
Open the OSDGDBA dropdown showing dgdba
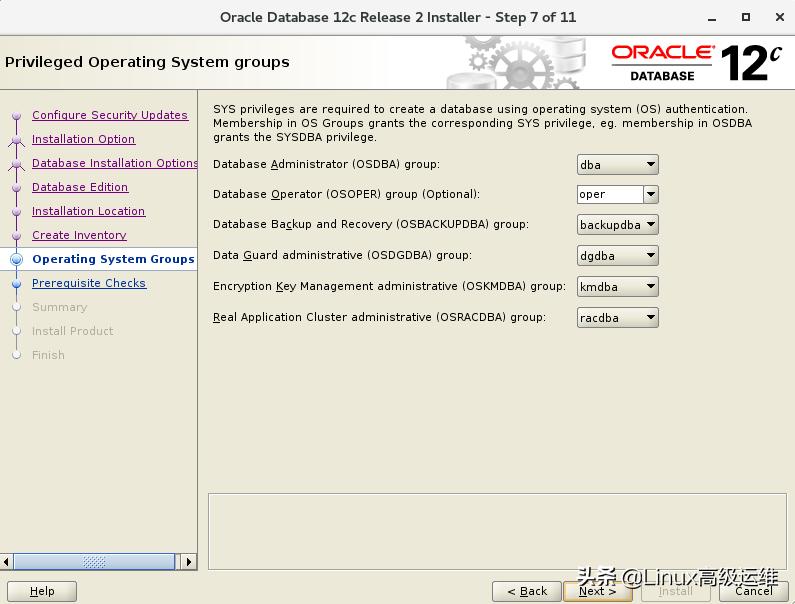click(618, 256)
